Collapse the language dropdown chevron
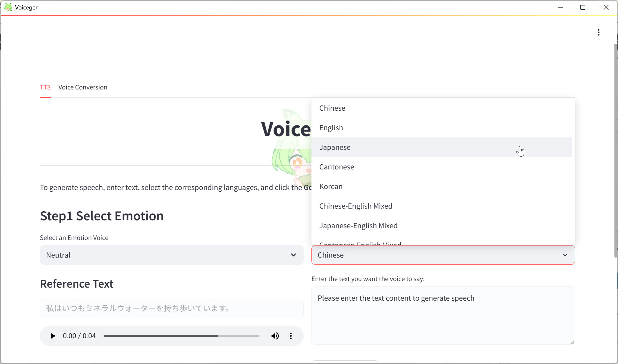The image size is (618, 364). (x=565, y=255)
